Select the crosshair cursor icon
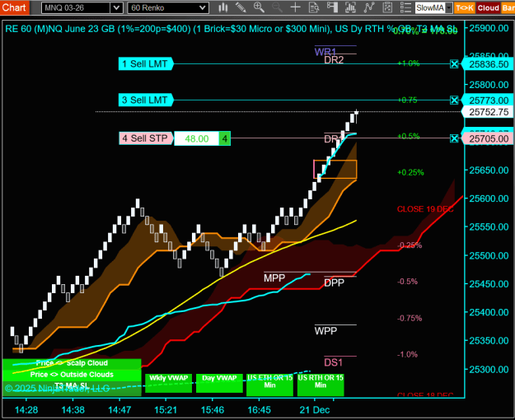The width and height of the screenshot is (515, 420). coord(296,7)
